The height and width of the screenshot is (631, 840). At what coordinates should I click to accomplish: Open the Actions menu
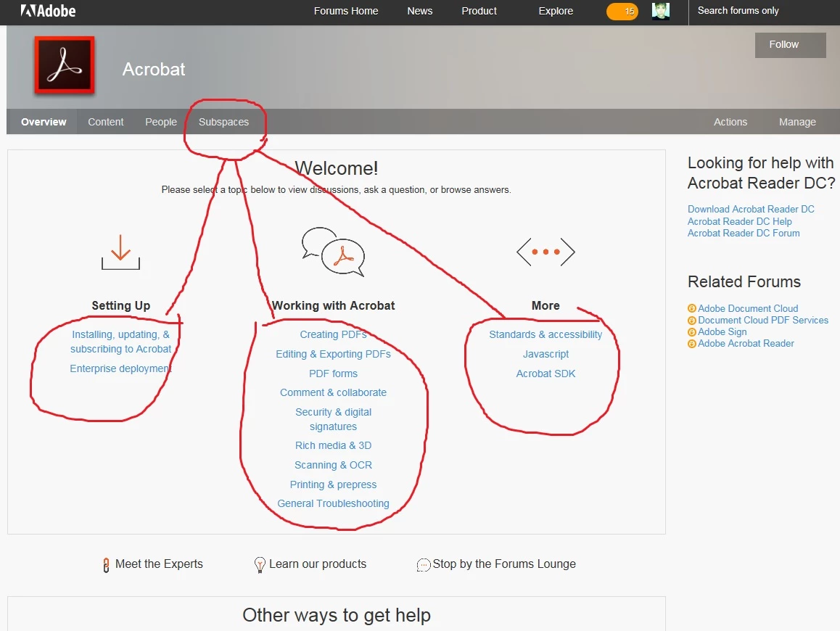[730, 122]
